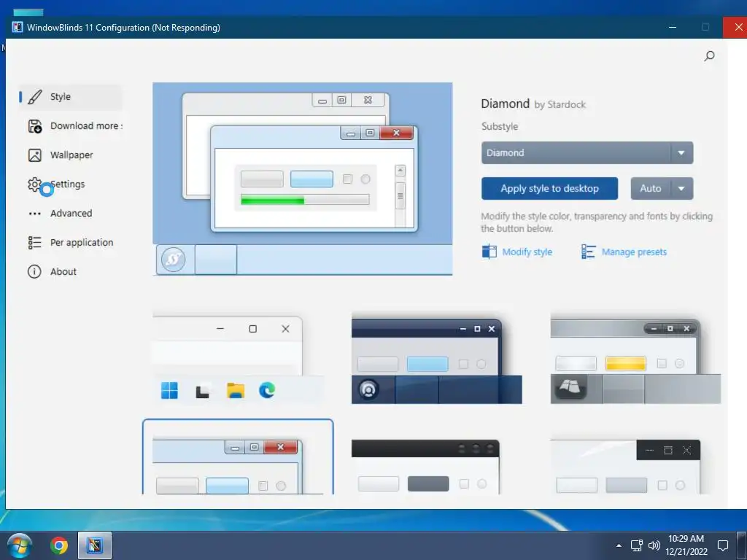The width and height of the screenshot is (747, 560).
Task: Click the Style brush icon in sidebar
Action: tap(35, 97)
